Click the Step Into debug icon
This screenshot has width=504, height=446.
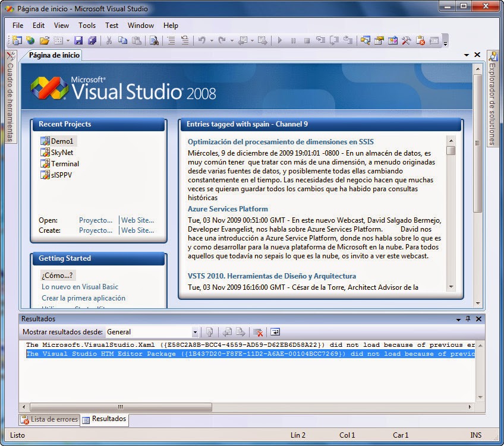click(x=320, y=40)
